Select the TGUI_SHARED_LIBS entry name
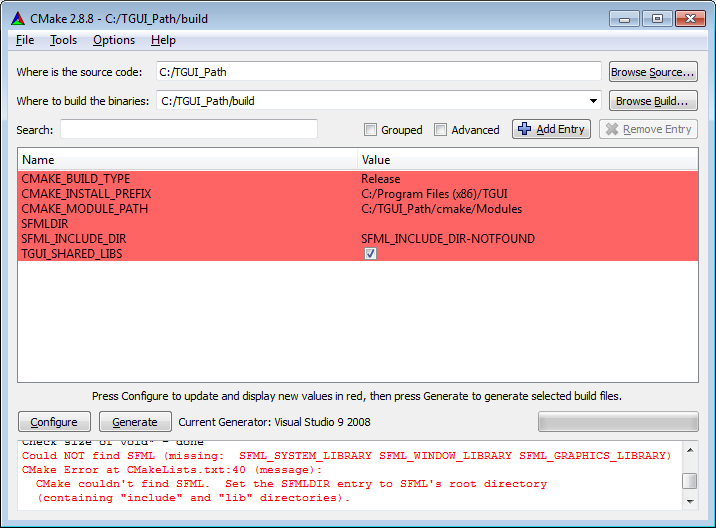The image size is (716, 528). click(72, 254)
